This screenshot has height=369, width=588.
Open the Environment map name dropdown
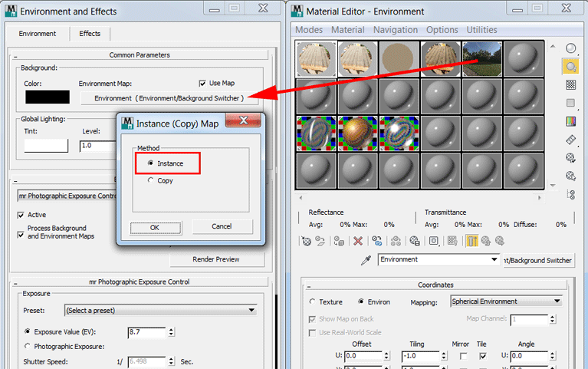point(439,260)
